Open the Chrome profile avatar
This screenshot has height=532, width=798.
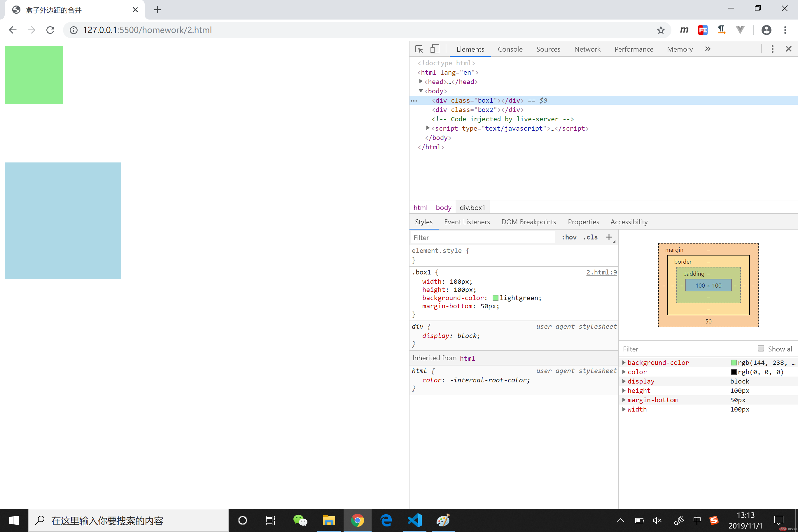[766, 30]
